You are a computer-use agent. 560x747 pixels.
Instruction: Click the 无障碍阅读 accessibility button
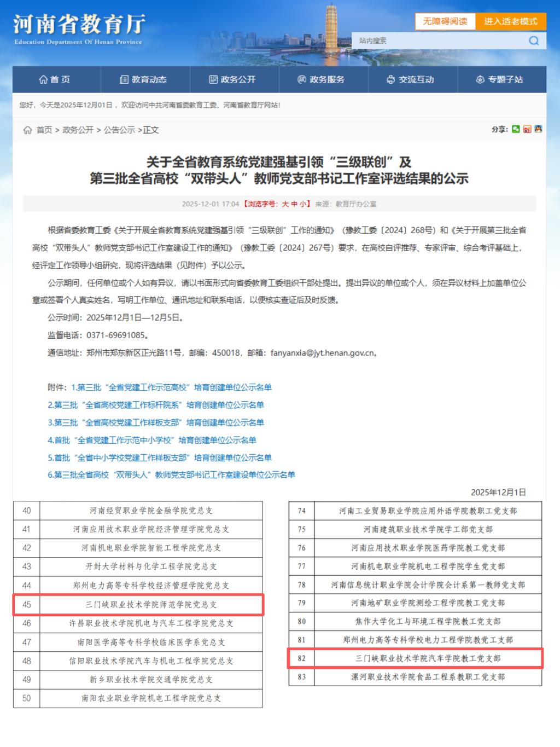coord(445,21)
